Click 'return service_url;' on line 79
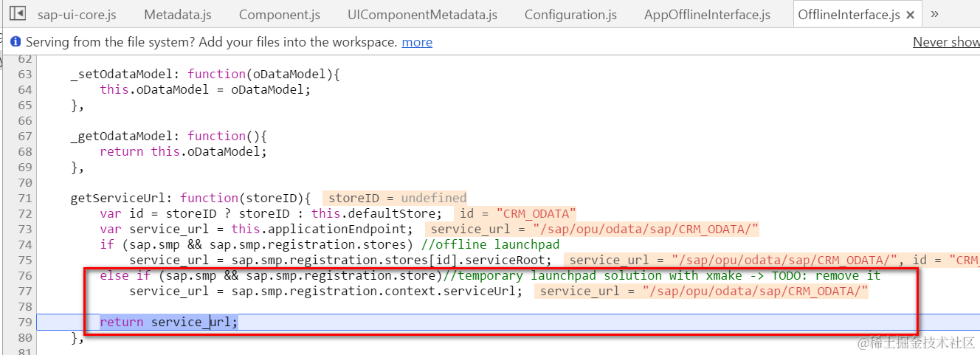Screen dimensions: 980x355 pos(169,322)
